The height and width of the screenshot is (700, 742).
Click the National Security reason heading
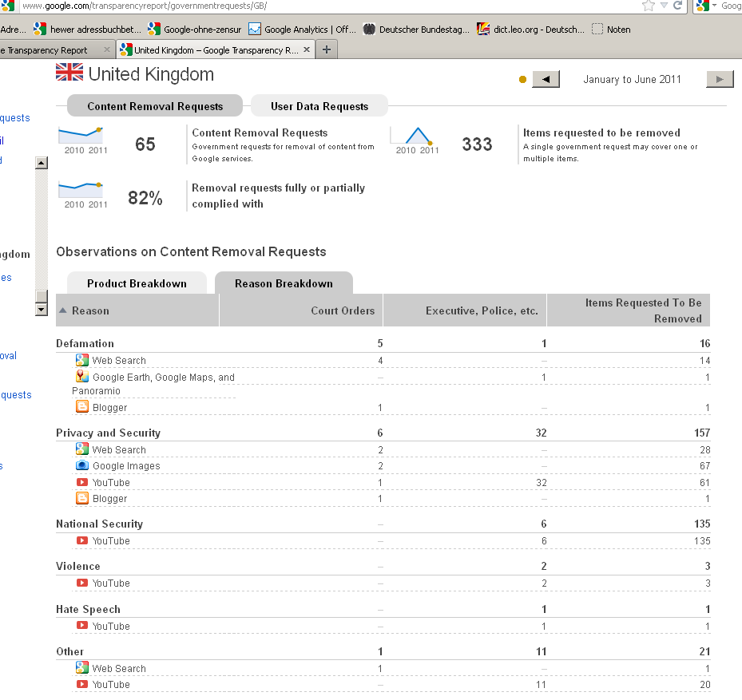[x=99, y=524]
